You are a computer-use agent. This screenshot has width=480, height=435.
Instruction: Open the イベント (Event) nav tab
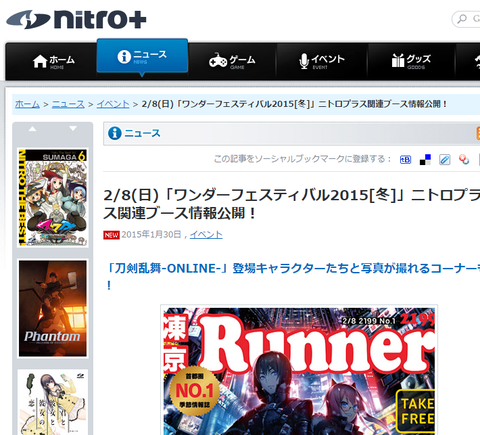tap(322, 61)
